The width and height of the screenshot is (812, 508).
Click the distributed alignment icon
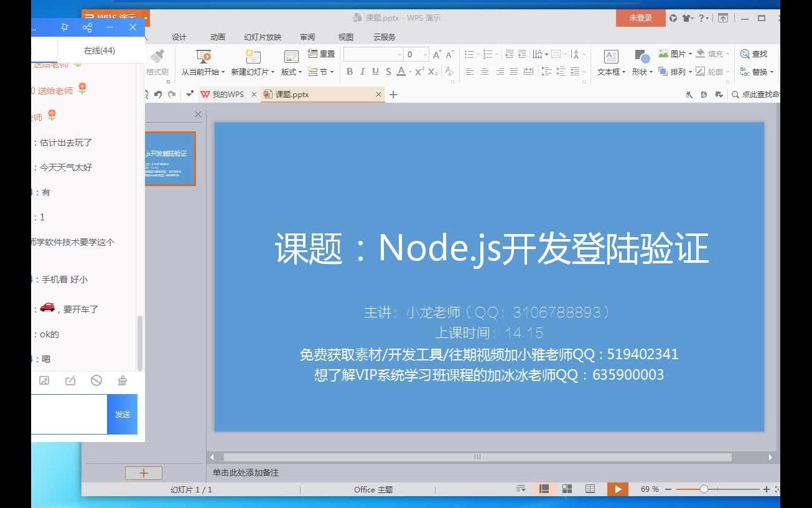point(528,72)
